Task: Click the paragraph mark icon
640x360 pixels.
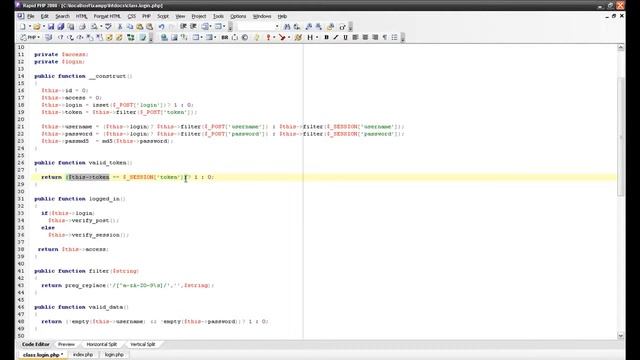Action: [384, 38]
